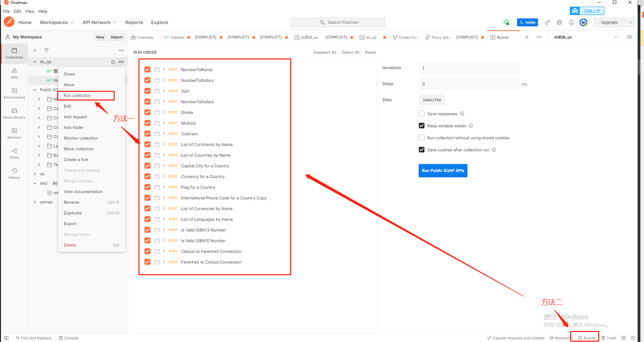Click the plus icon to create collection

pyautogui.click(x=34, y=50)
